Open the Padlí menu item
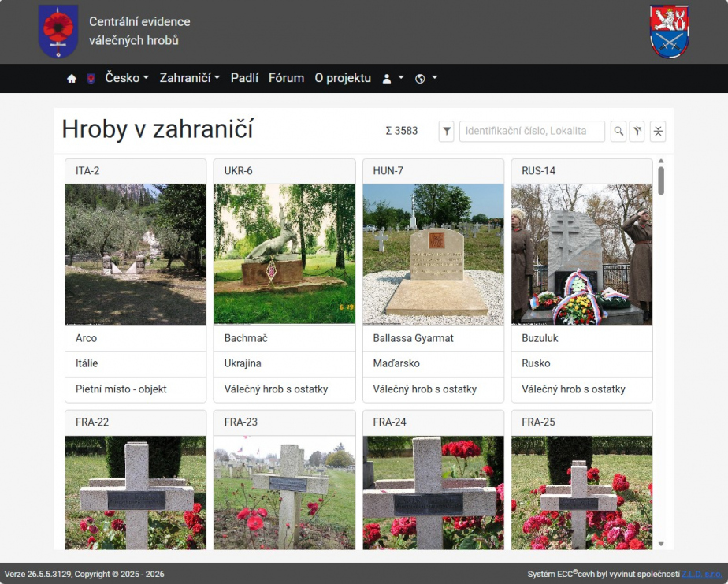Viewport: 728px width, 584px height. point(245,77)
